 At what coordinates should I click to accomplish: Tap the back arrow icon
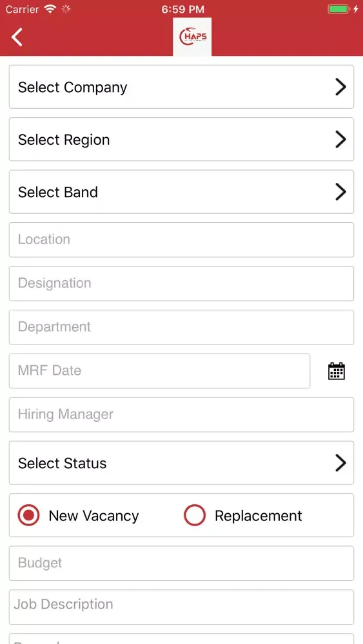pyautogui.click(x=17, y=37)
